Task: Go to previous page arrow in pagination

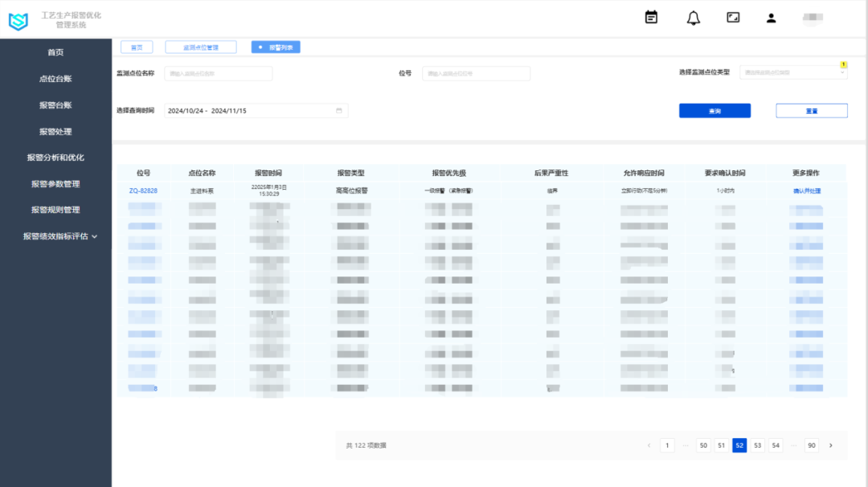Action: coord(649,445)
